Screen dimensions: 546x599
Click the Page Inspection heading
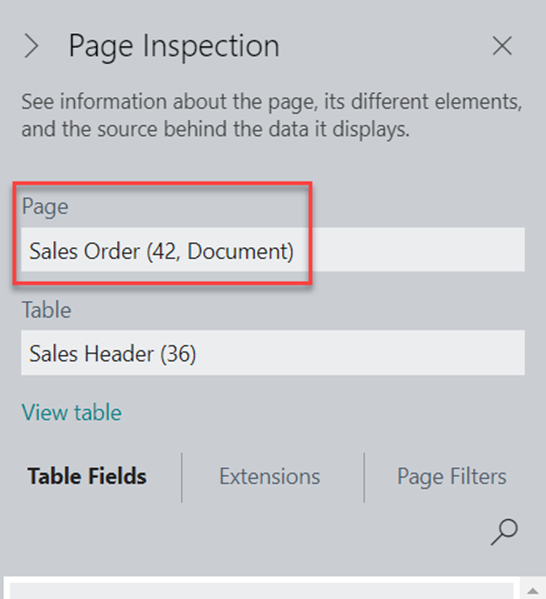(x=174, y=46)
